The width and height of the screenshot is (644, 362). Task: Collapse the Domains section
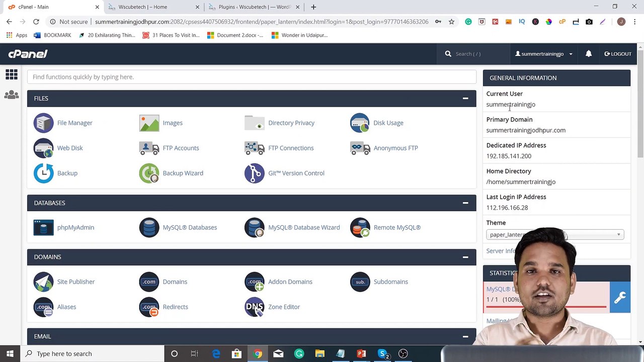pyautogui.click(x=465, y=257)
